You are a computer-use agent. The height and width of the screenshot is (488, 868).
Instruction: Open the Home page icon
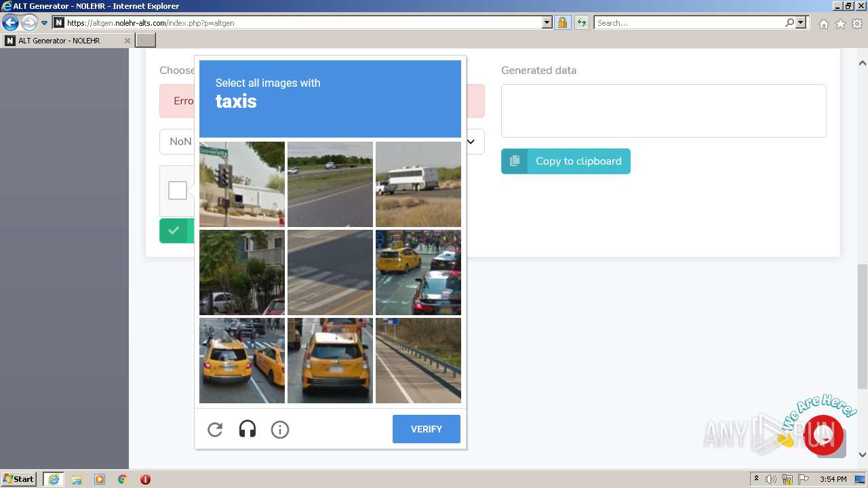823,24
